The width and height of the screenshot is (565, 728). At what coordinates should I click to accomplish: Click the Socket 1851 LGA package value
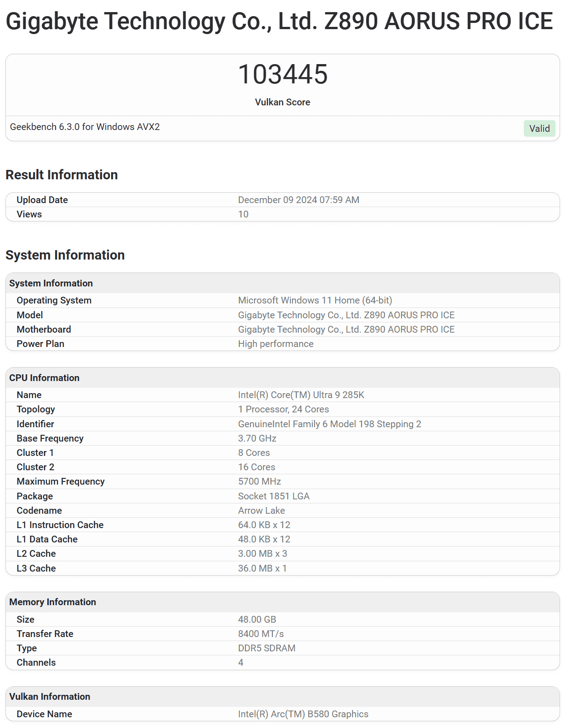[x=273, y=496]
